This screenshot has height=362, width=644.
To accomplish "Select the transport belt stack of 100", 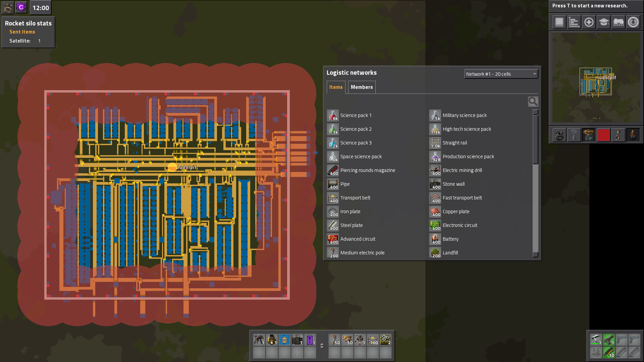I will click(373, 340).
